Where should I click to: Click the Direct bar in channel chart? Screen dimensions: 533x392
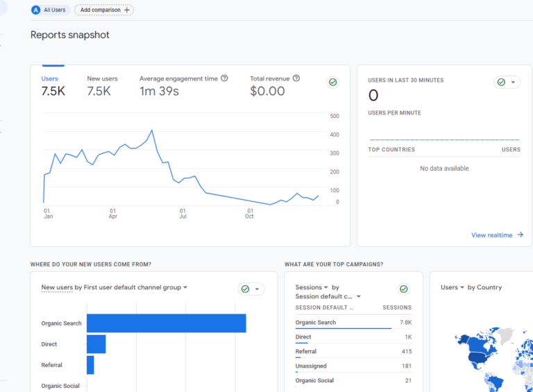click(96, 344)
